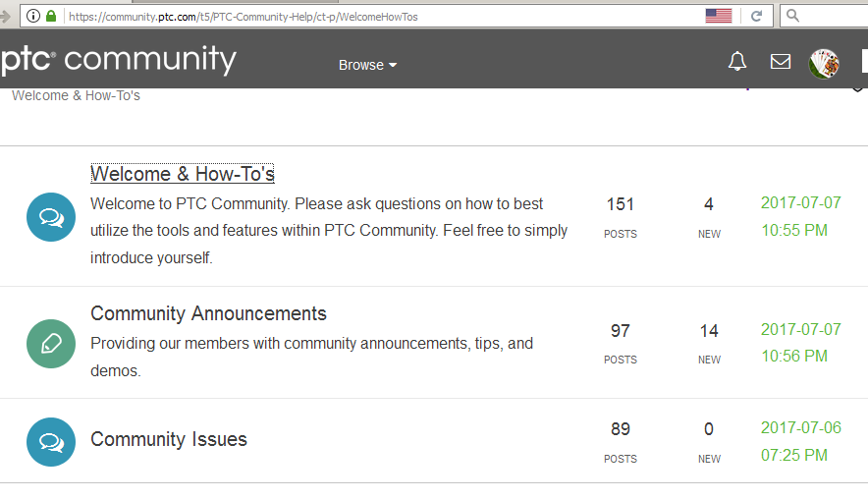Click the Community Issues forum chat icon
868x500 pixels.
click(x=51, y=442)
